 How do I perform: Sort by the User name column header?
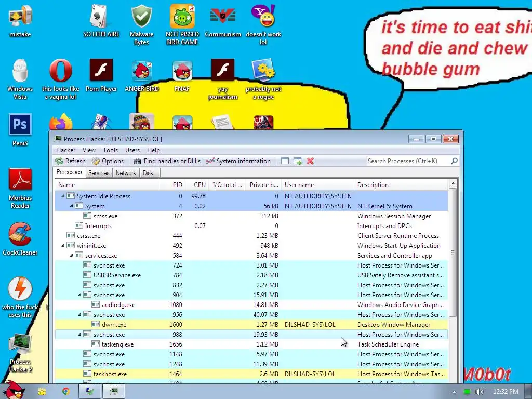pos(318,185)
